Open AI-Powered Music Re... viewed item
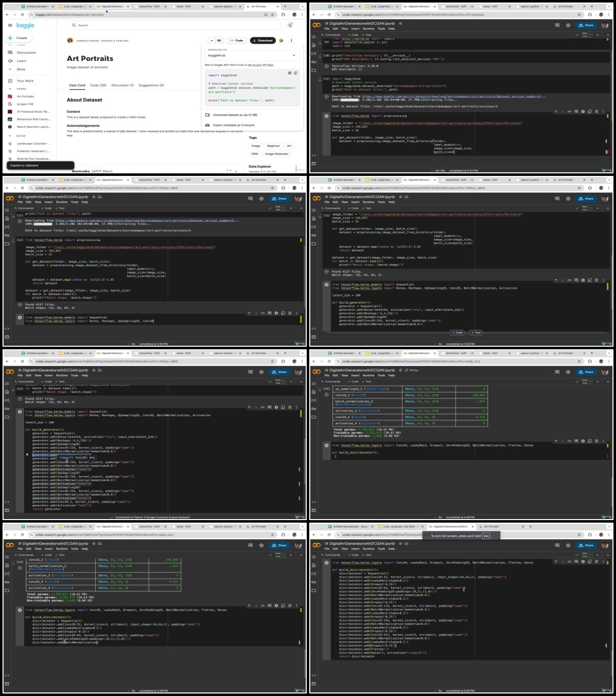 33,112
